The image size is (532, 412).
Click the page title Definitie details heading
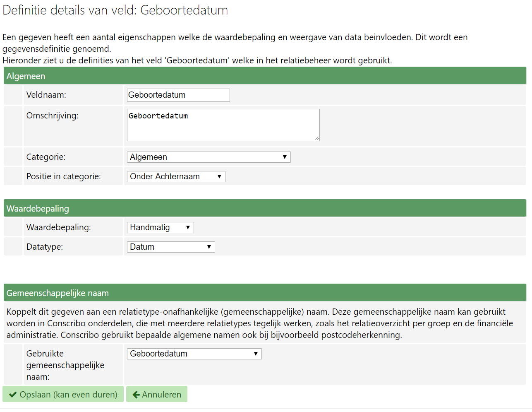point(115,10)
